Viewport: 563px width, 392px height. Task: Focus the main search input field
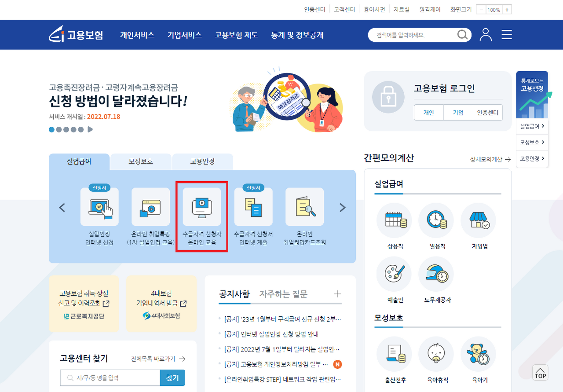(x=413, y=35)
